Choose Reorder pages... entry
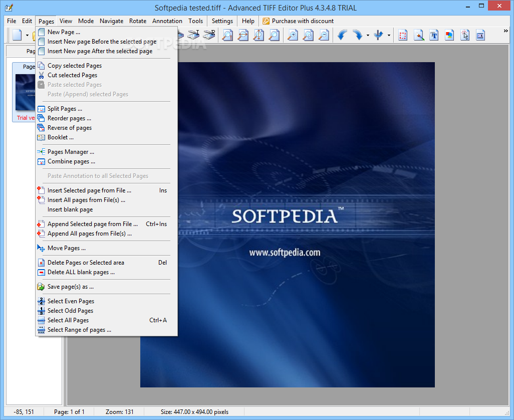The image size is (514, 420). [x=107, y=118]
